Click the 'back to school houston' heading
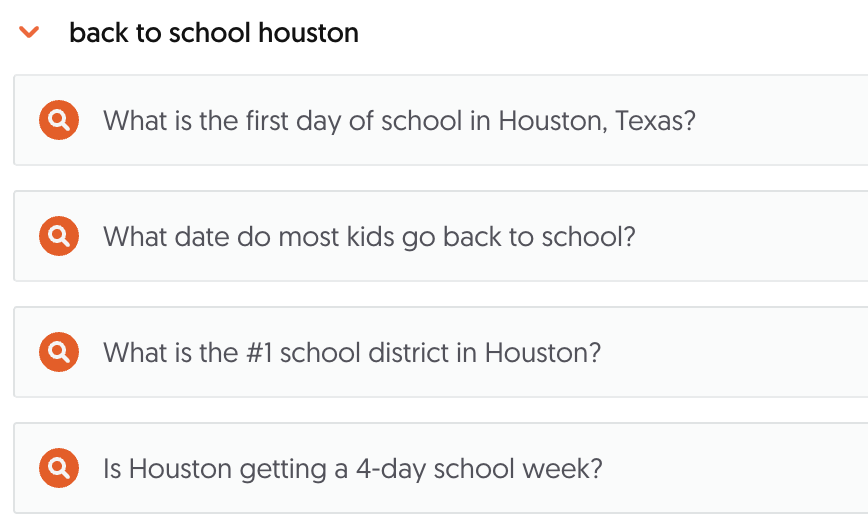Viewport: 868px width, 526px height. coord(214,33)
